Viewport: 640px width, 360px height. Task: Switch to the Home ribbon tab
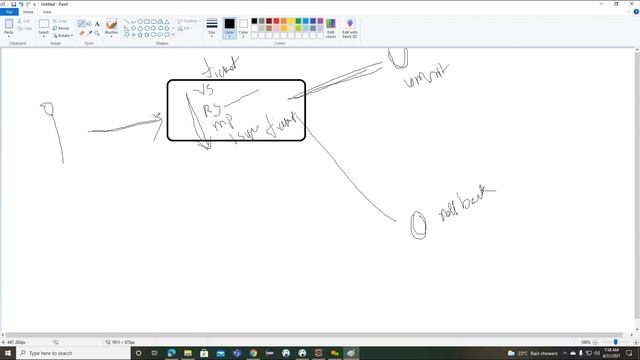pos(28,12)
